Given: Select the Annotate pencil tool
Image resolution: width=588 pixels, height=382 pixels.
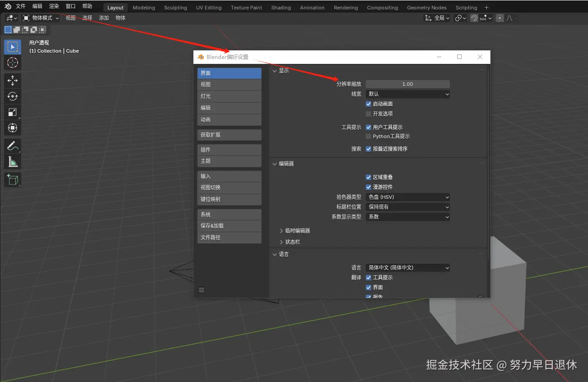Looking at the screenshot, I should [x=13, y=146].
